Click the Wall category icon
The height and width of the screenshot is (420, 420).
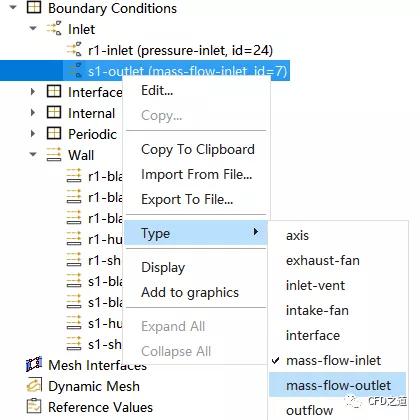[54, 155]
